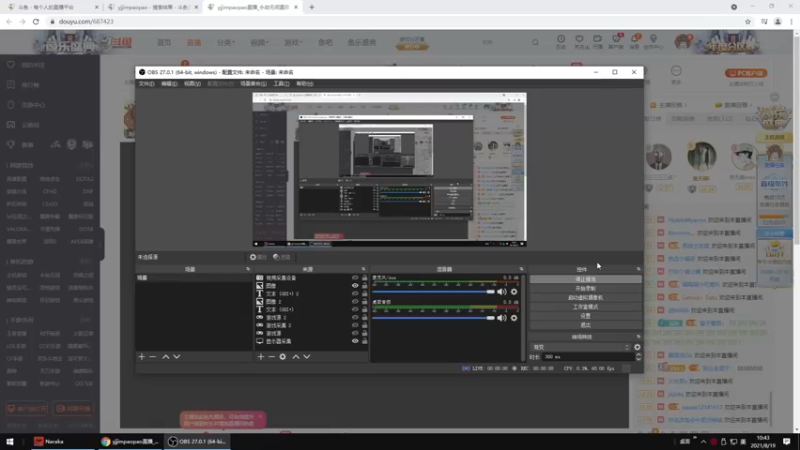Remove the selected scene with the minus icon in 场景 panel
800x450 pixels.
pos(153,357)
